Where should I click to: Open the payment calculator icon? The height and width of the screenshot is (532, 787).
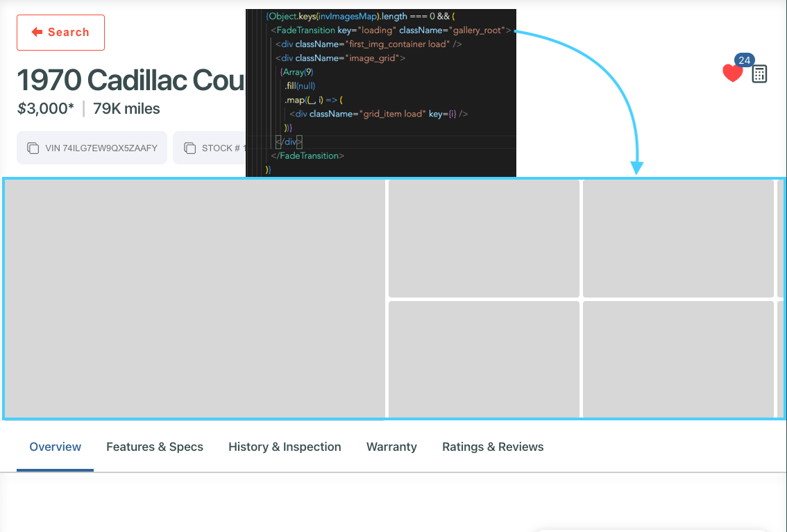(x=759, y=73)
